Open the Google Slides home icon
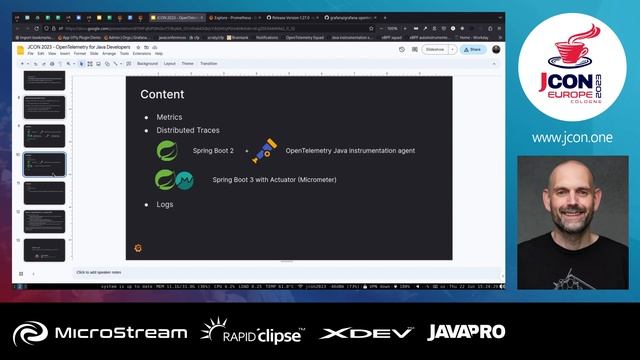This screenshot has width=640, height=360. (20, 50)
